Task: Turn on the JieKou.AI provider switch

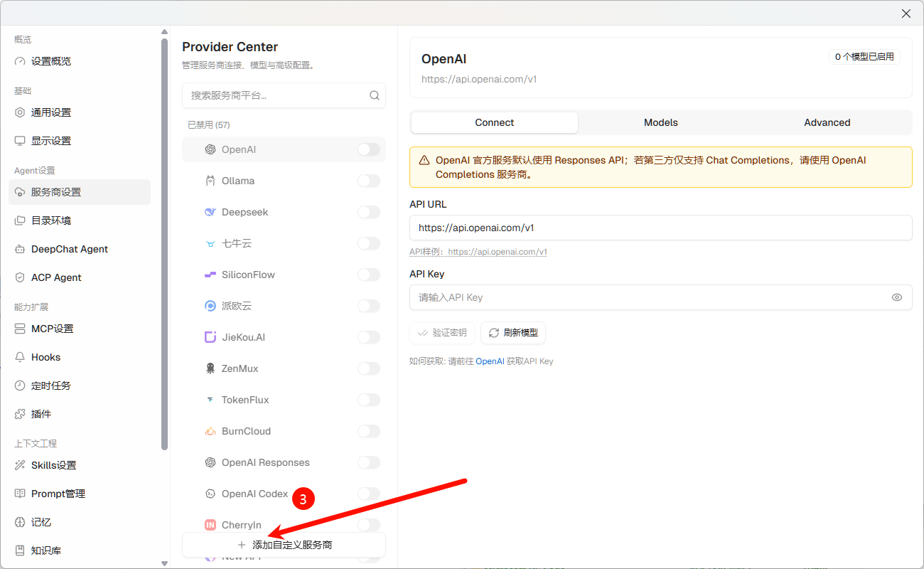Action: coord(369,337)
